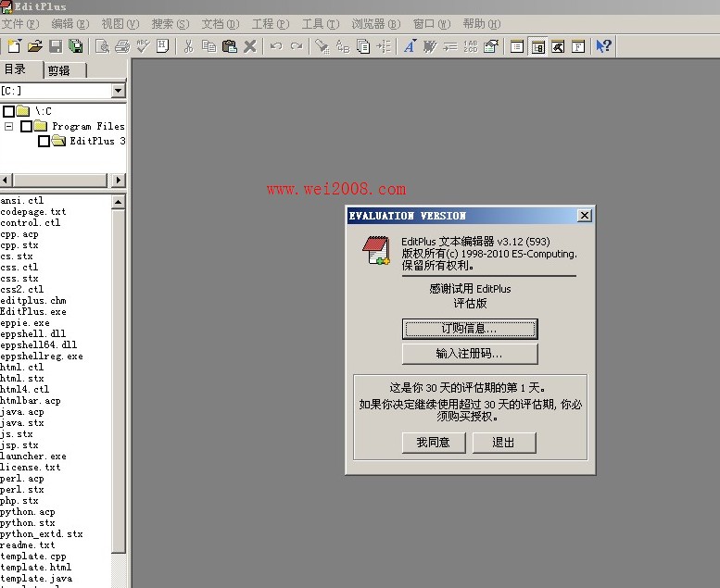
Task: Click 退出 button in dialog
Action: click(504, 443)
